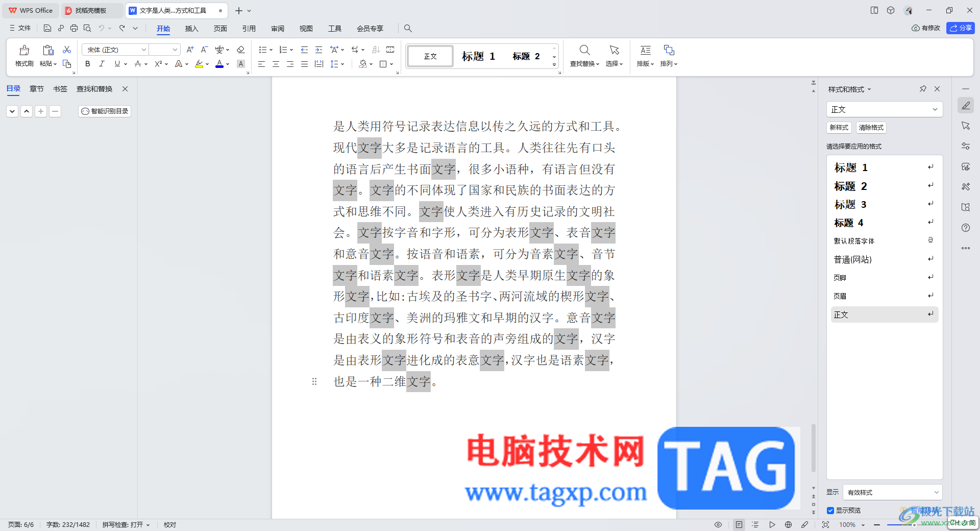Switch to Web layout view in the status bar
Screen dimensions: 980x531
point(788,524)
